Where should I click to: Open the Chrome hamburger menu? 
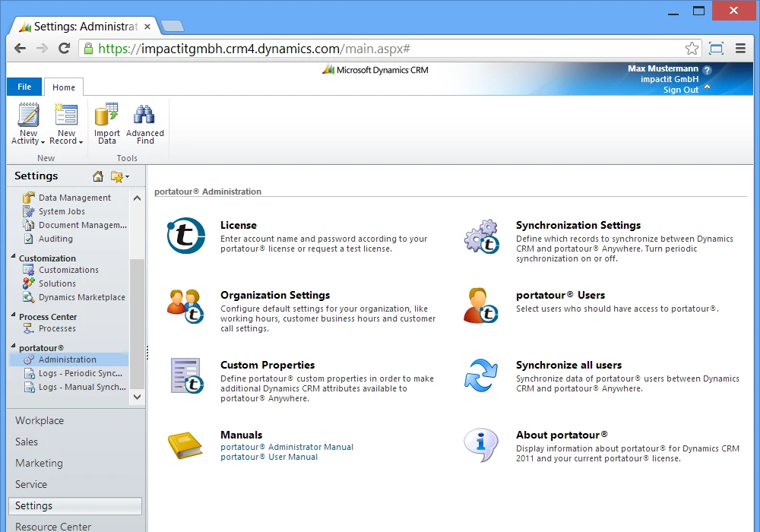(740, 49)
